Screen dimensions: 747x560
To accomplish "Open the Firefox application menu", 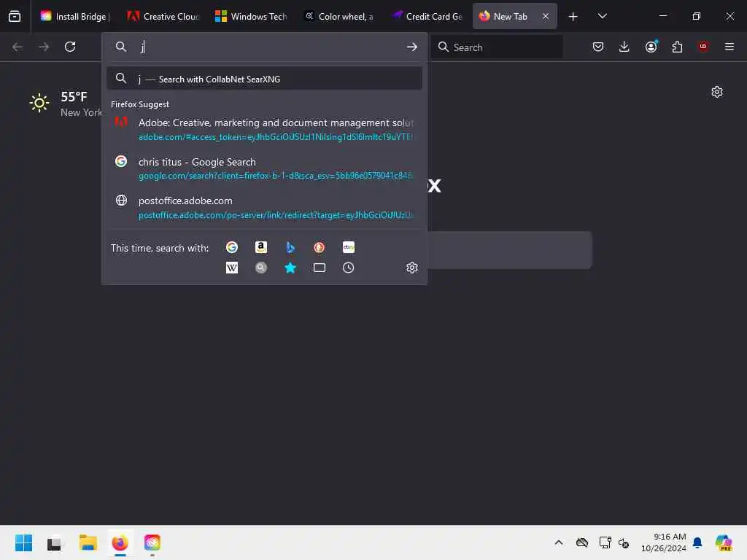I will 729,47.
